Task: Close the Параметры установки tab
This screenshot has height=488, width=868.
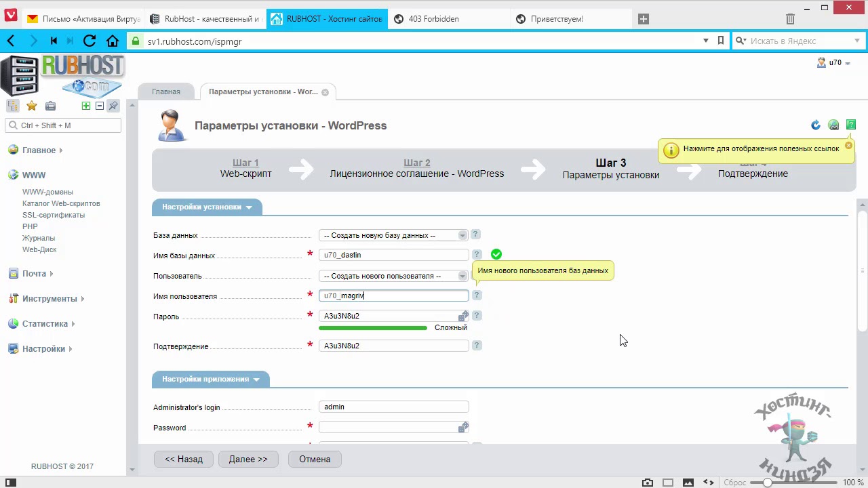Action: [x=325, y=92]
